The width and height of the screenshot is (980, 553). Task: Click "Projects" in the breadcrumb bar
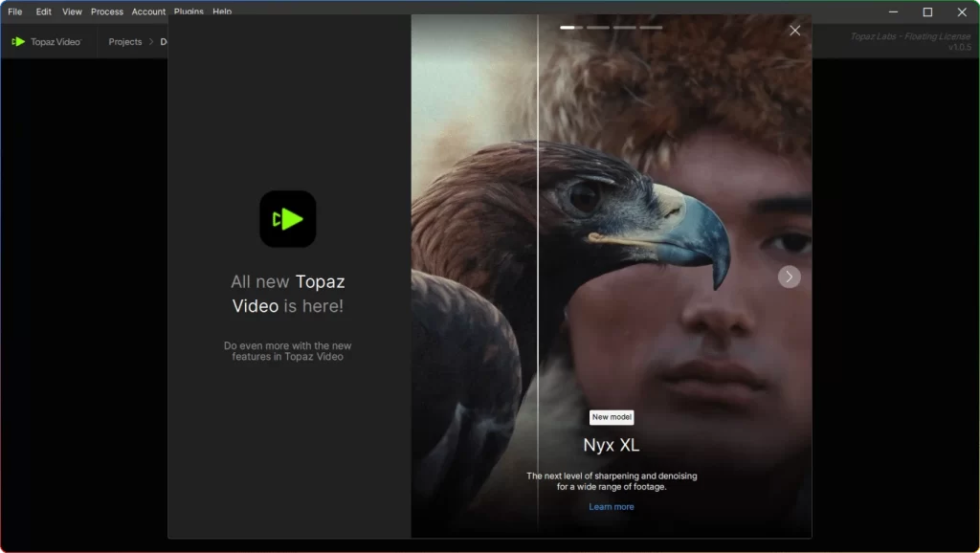(124, 41)
